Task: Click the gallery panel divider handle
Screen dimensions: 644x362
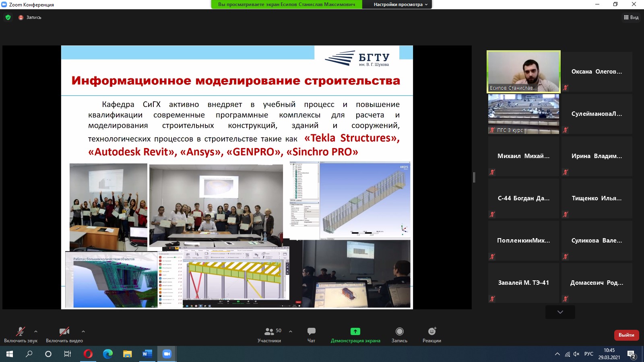Action: (x=474, y=177)
